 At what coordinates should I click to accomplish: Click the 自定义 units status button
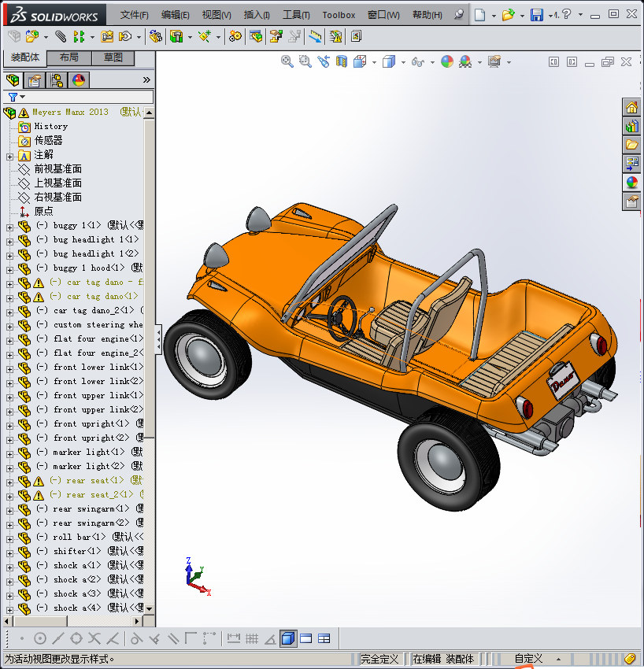coord(528,659)
